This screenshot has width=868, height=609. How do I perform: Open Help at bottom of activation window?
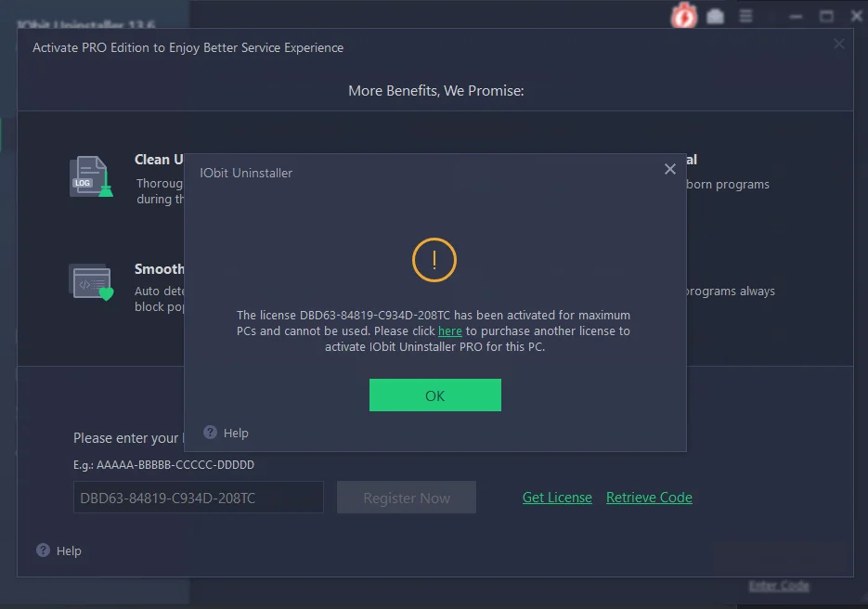click(69, 551)
